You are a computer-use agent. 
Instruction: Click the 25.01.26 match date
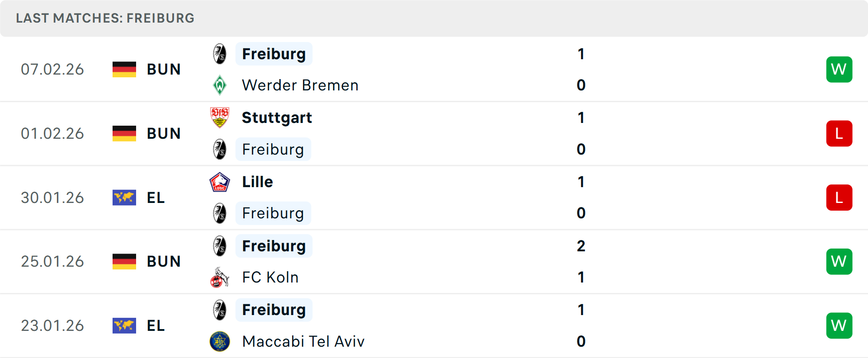[52, 261]
